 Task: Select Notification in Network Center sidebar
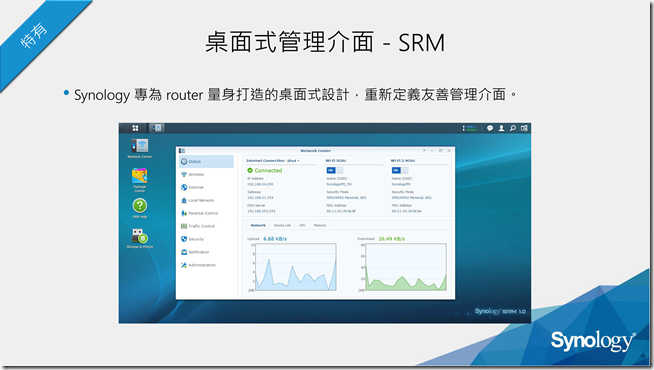206,252
